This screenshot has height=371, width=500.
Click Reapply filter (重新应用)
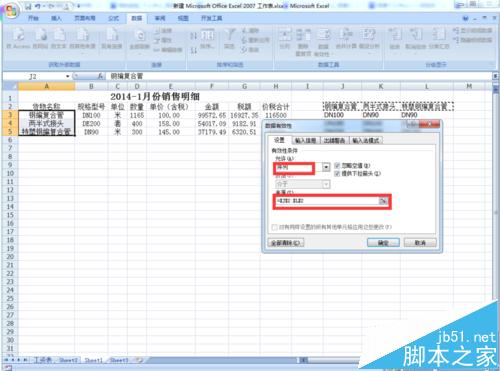(255, 40)
